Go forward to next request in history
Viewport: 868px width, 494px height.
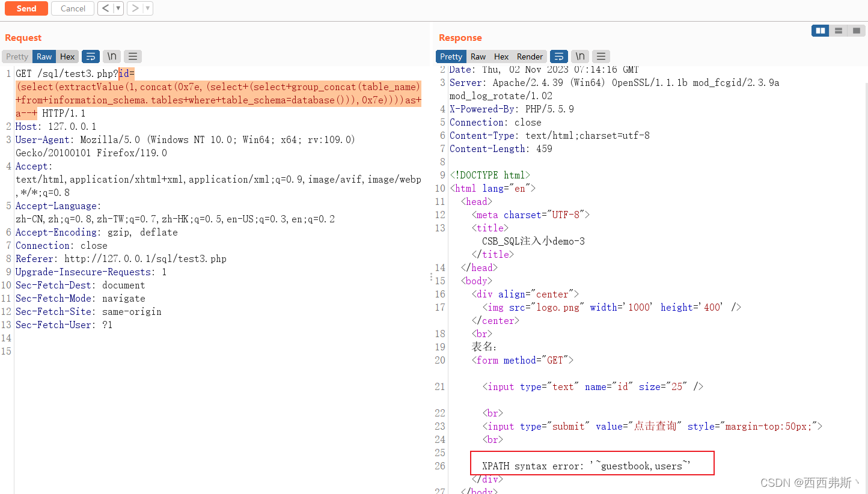[x=135, y=8]
